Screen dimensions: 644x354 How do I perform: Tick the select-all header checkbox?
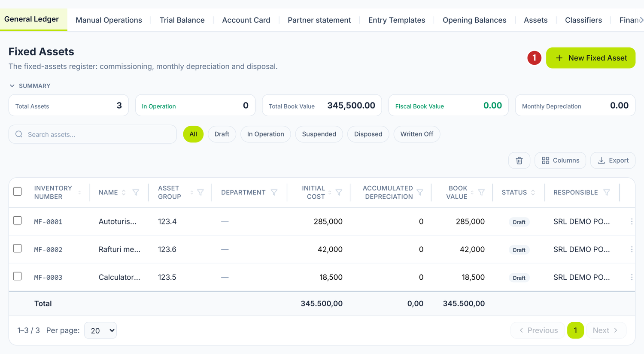click(18, 191)
